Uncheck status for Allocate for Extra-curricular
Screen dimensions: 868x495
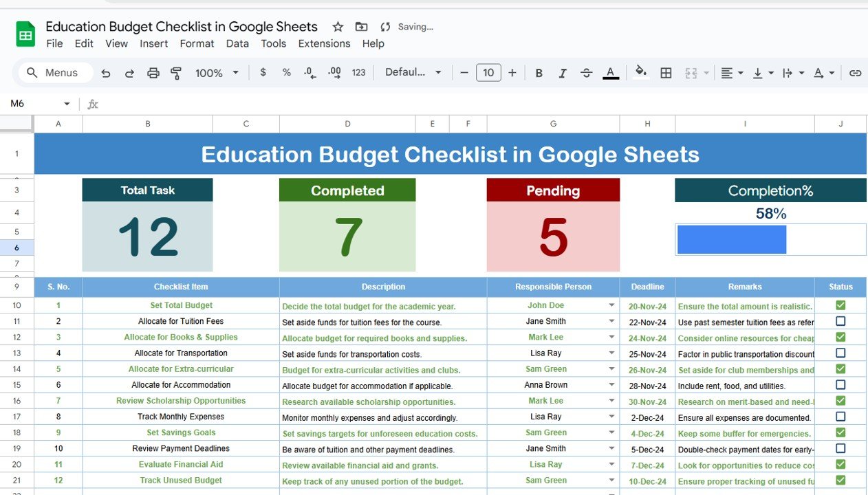coord(840,368)
